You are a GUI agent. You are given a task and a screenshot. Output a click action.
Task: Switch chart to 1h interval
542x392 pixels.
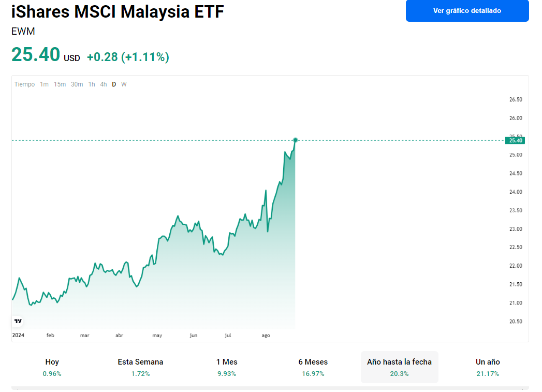92,84
